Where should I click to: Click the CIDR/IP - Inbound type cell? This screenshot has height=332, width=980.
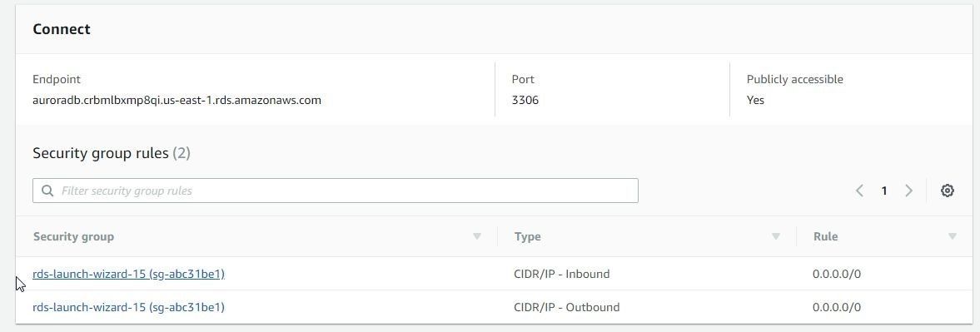click(x=561, y=274)
